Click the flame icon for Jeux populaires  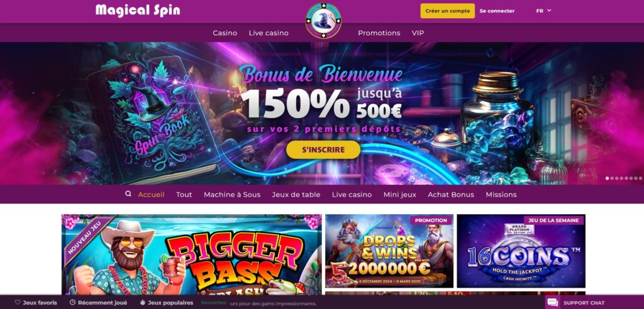pos(143,303)
